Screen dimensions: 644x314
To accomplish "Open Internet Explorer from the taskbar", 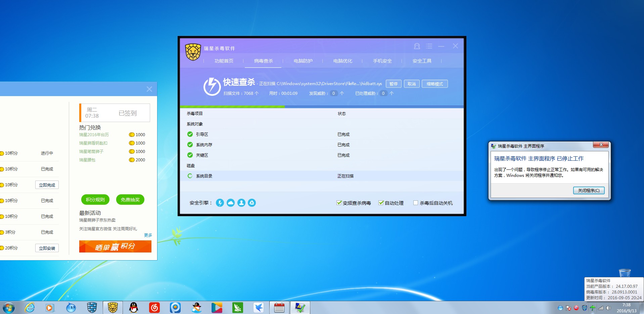I will pyautogui.click(x=30, y=308).
